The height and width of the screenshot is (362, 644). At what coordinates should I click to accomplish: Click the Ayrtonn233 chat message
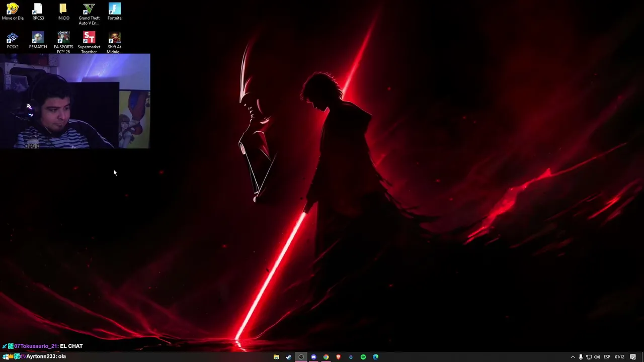tap(34, 356)
